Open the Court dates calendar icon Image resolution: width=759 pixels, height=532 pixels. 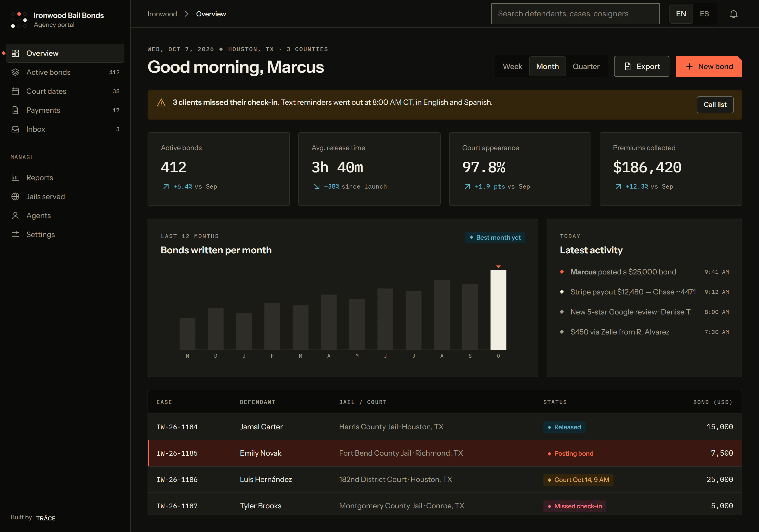(15, 91)
